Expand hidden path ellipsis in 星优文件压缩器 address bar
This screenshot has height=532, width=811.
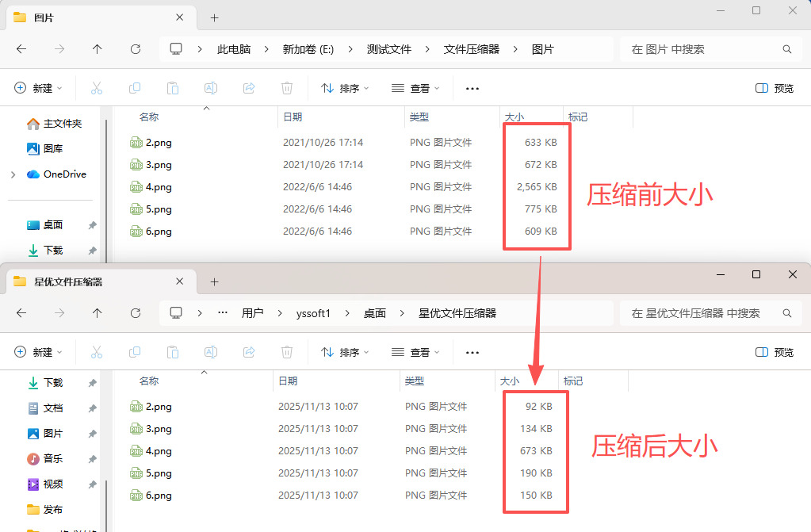[223, 313]
